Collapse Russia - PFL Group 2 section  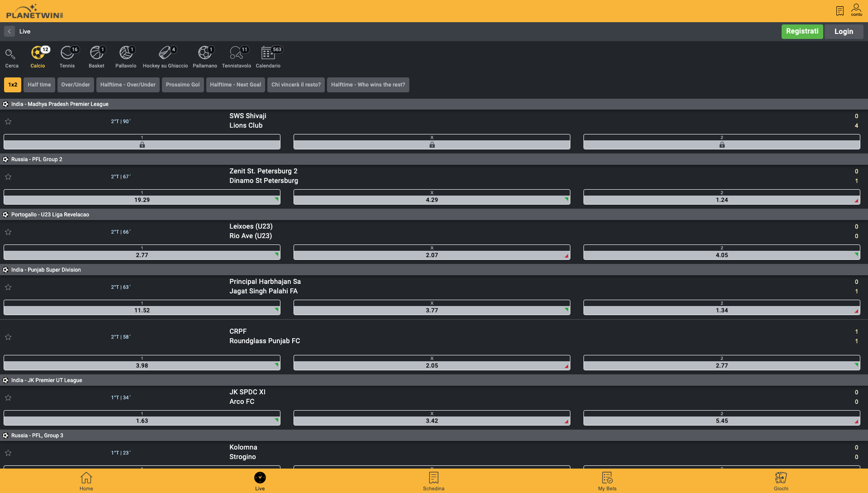[x=37, y=159]
